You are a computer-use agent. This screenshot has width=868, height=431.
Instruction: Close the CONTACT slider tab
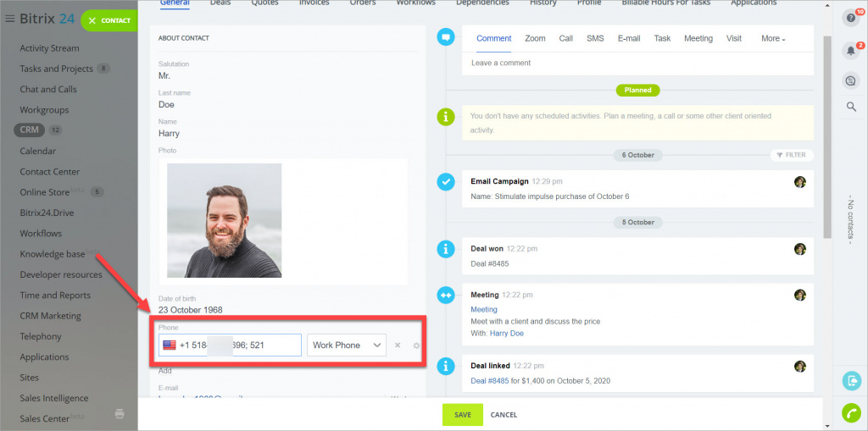point(92,20)
